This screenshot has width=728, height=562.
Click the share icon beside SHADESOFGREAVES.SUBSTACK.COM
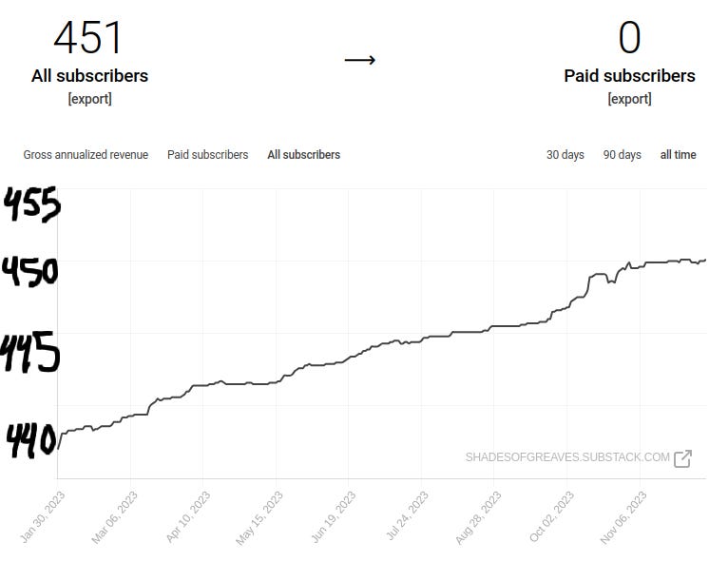pyautogui.click(x=682, y=458)
